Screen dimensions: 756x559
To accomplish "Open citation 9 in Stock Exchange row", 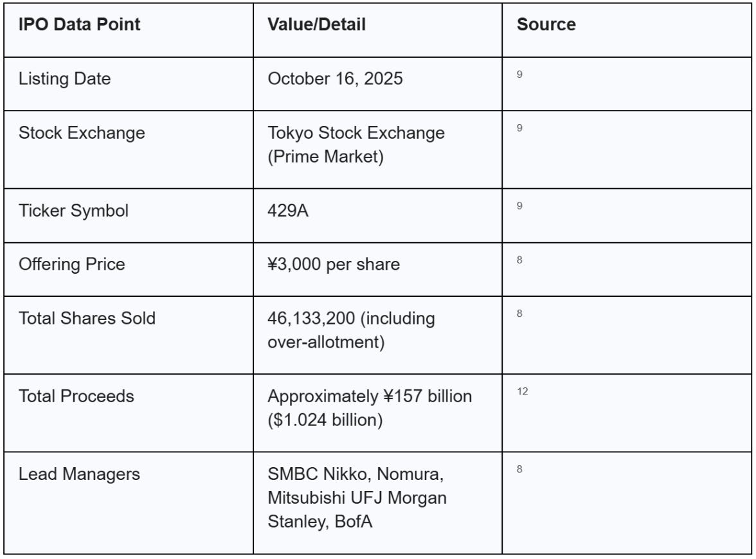I will [x=519, y=128].
